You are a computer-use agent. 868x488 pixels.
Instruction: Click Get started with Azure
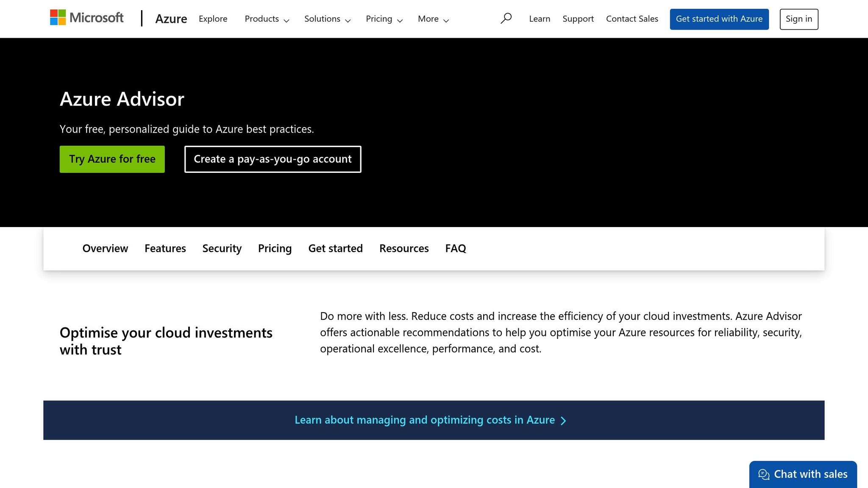719,19
